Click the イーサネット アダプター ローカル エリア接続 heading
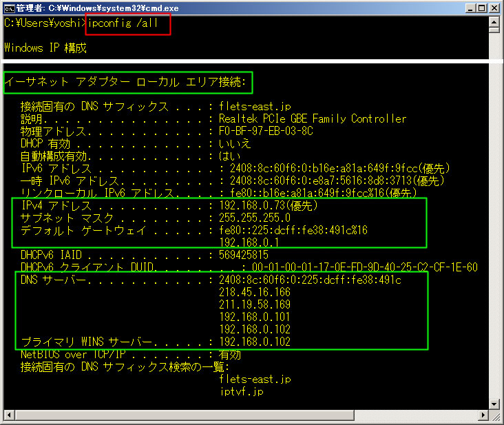504x425 pixels. pos(125,82)
